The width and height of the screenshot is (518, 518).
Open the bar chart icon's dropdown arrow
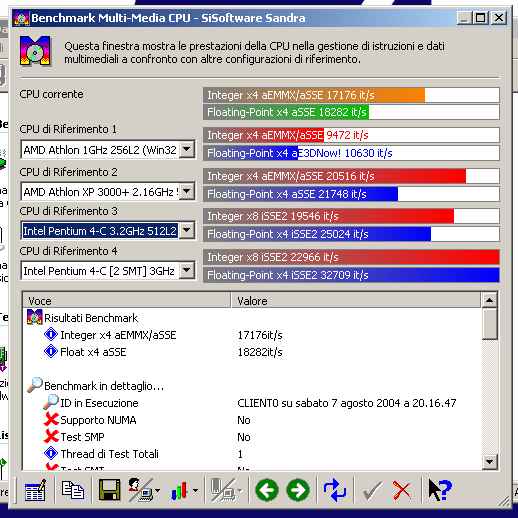[195, 491]
